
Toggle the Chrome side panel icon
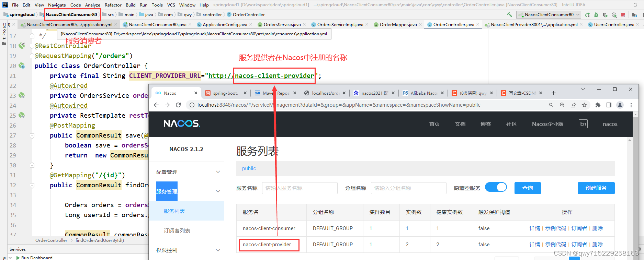click(609, 105)
